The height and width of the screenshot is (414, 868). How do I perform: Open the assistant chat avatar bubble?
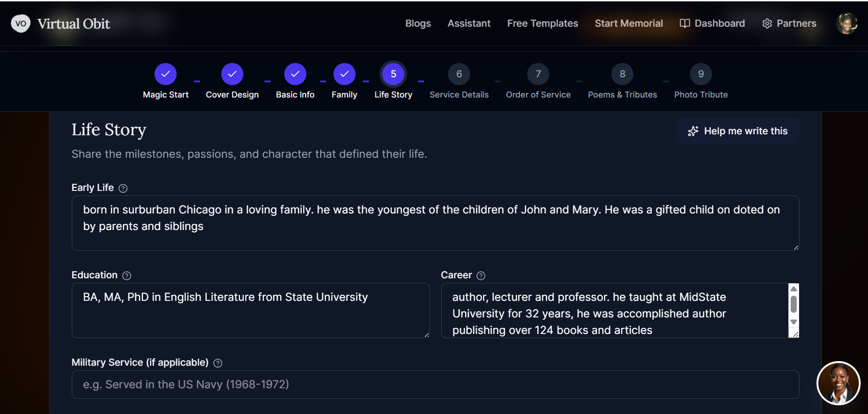coord(838,383)
